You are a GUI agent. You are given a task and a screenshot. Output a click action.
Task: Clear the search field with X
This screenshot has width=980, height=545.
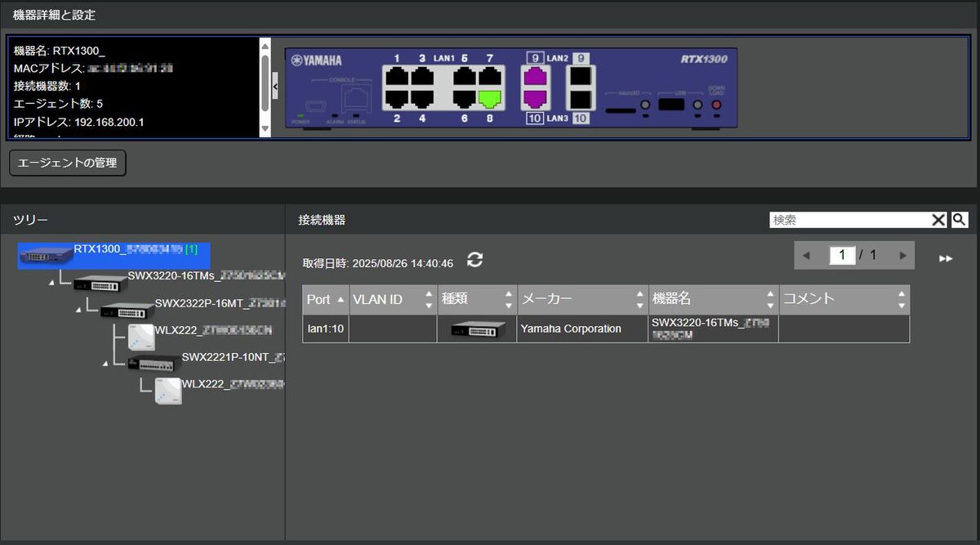click(939, 219)
